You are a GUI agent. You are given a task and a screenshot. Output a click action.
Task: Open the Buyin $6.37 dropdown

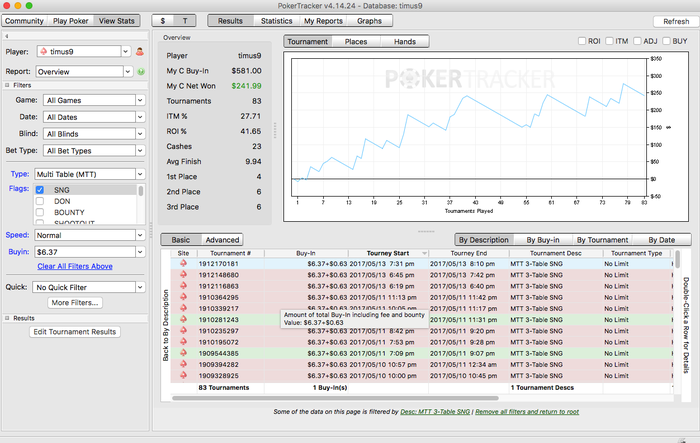pyautogui.click(x=84, y=252)
